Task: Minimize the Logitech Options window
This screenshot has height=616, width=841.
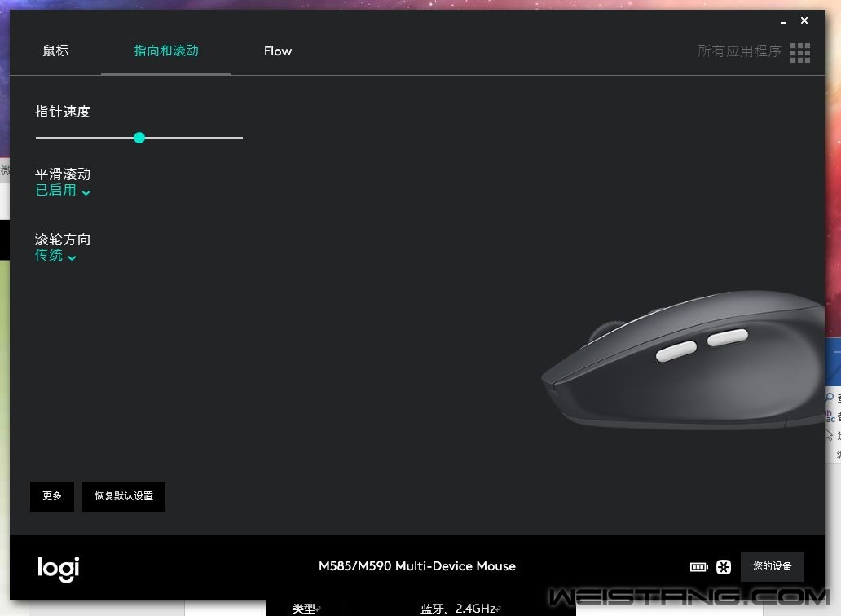Action: (x=783, y=21)
